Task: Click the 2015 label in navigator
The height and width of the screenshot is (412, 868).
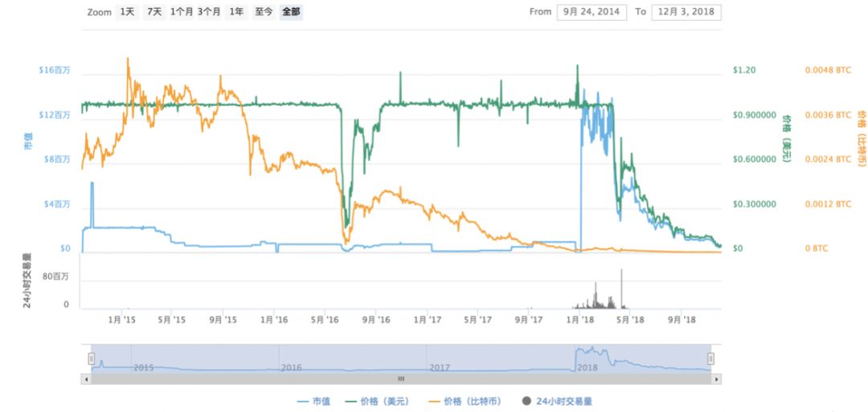Action: [x=143, y=367]
